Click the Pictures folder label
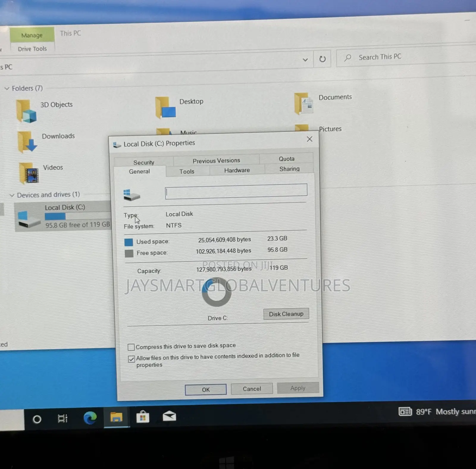The image size is (476, 469). pos(330,129)
